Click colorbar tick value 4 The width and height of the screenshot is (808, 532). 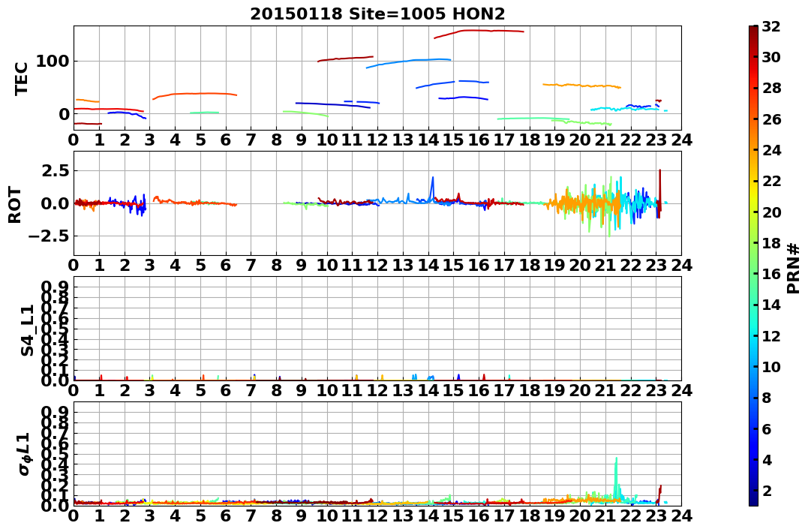click(767, 459)
